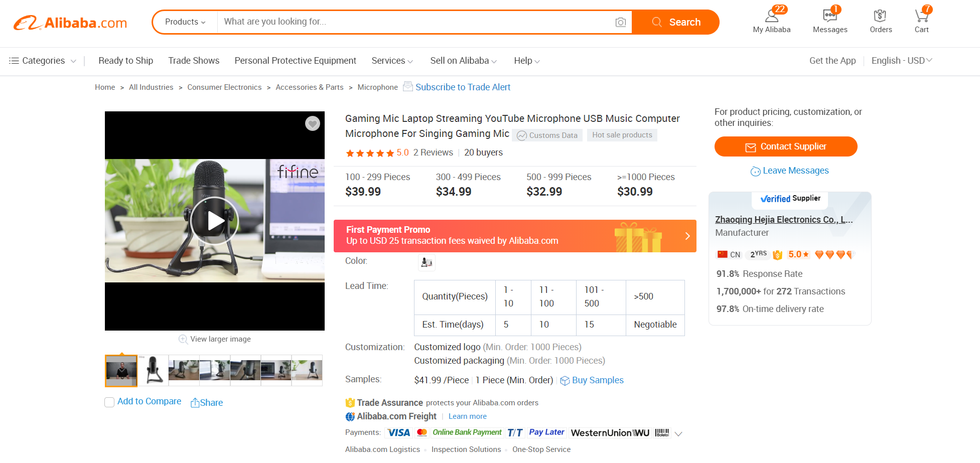
Task: Click Inspection Solutions link
Action: pyautogui.click(x=466, y=449)
